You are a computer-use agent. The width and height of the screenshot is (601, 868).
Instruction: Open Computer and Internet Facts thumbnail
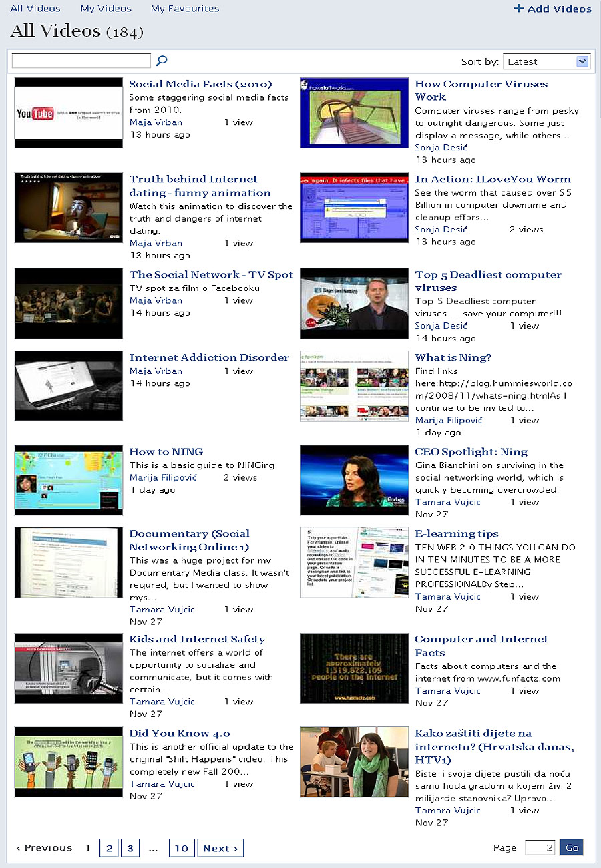[x=355, y=668]
